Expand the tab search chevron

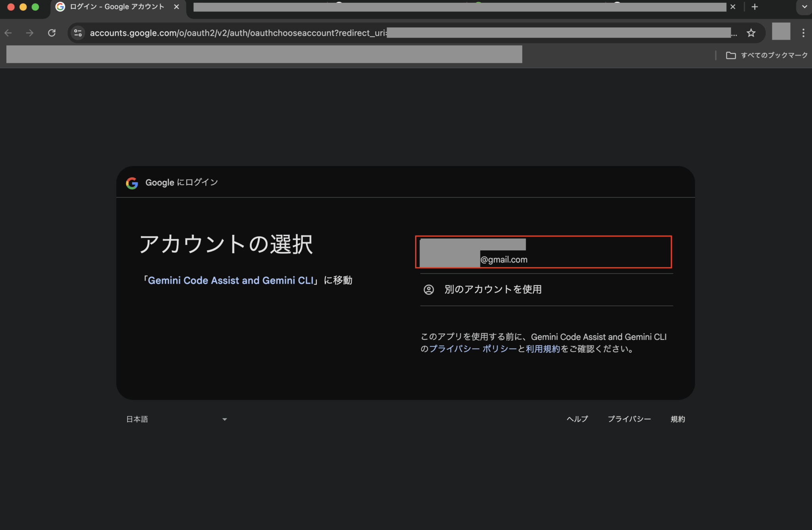(804, 7)
